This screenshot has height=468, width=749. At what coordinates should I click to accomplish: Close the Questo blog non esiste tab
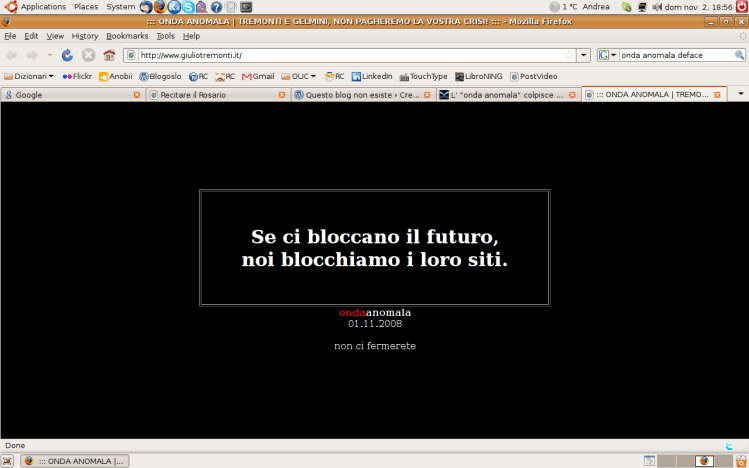427,95
